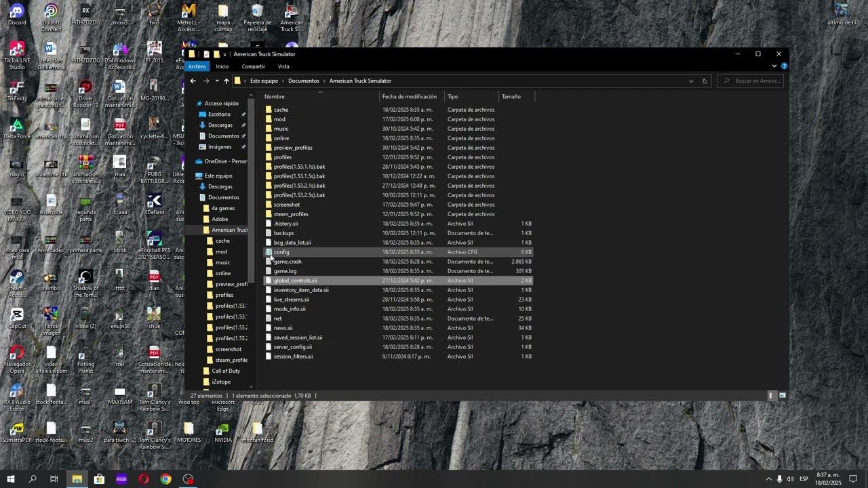The image size is (868, 488).
Task: Open Discord from the desktop
Action: tap(17, 16)
